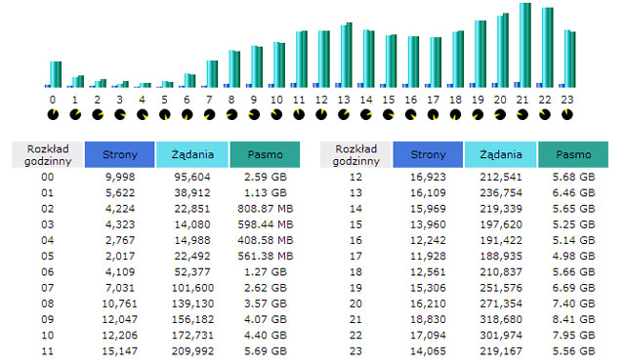This screenshot has width=625, height=364.
Task: Click the clock icon under hour 0
Action: click(53, 115)
